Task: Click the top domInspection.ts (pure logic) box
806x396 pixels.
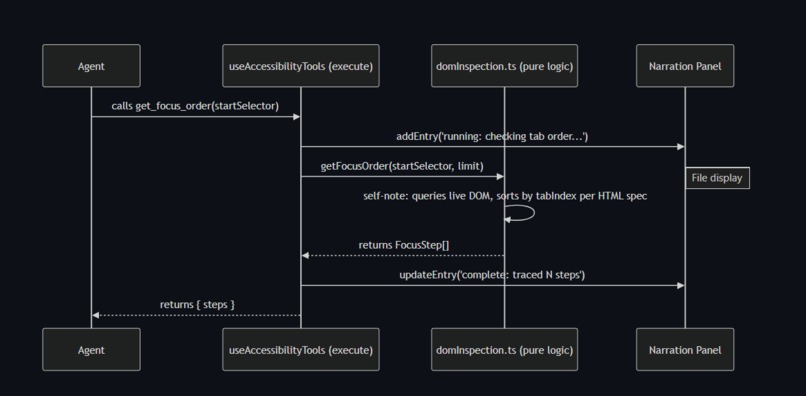Action: 504,66
